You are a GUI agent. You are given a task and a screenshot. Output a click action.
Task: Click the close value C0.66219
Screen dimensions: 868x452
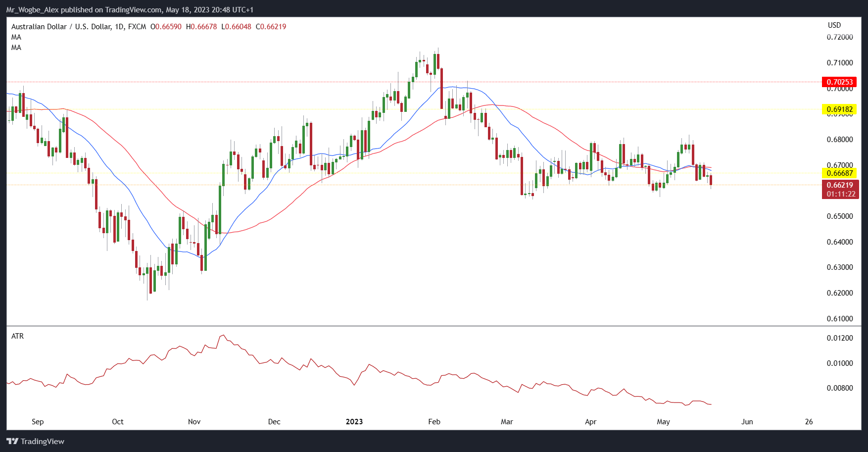(x=271, y=27)
